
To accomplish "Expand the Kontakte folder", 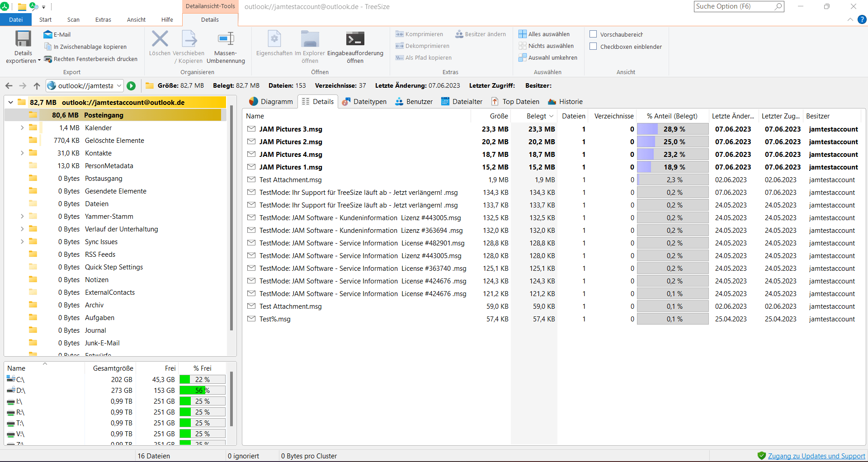I will (22, 153).
